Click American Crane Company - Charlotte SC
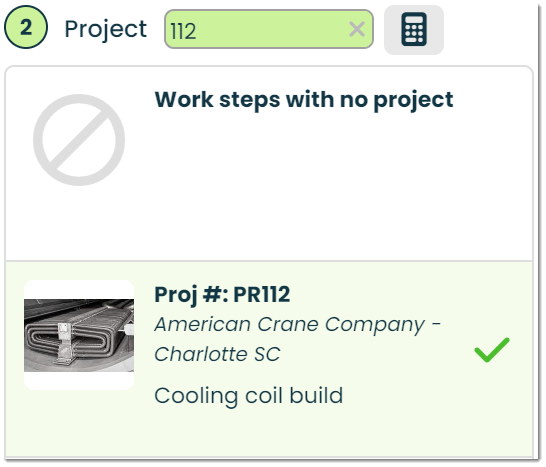This screenshot has height=467, width=546. pos(298,339)
